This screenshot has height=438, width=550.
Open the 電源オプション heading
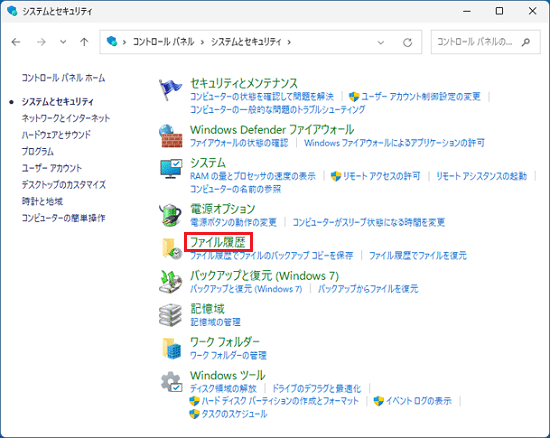pyautogui.click(x=223, y=209)
